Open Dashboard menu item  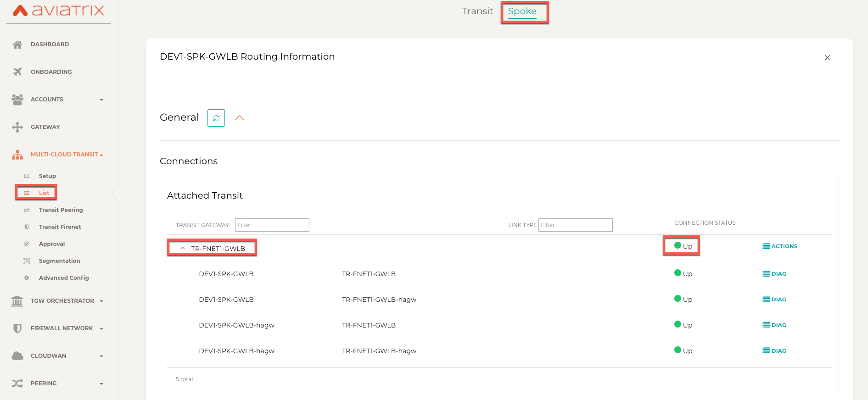pos(50,44)
